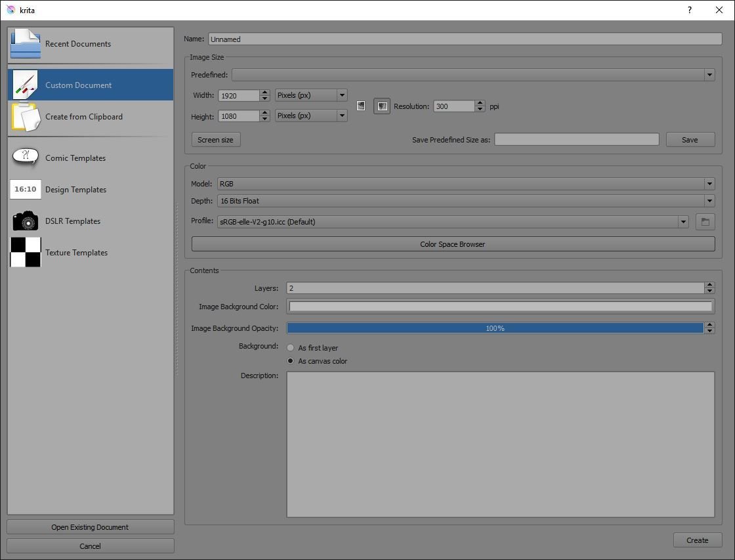The height and width of the screenshot is (560, 735).
Task: Click the DSLR camera icon
Action: click(x=26, y=221)
